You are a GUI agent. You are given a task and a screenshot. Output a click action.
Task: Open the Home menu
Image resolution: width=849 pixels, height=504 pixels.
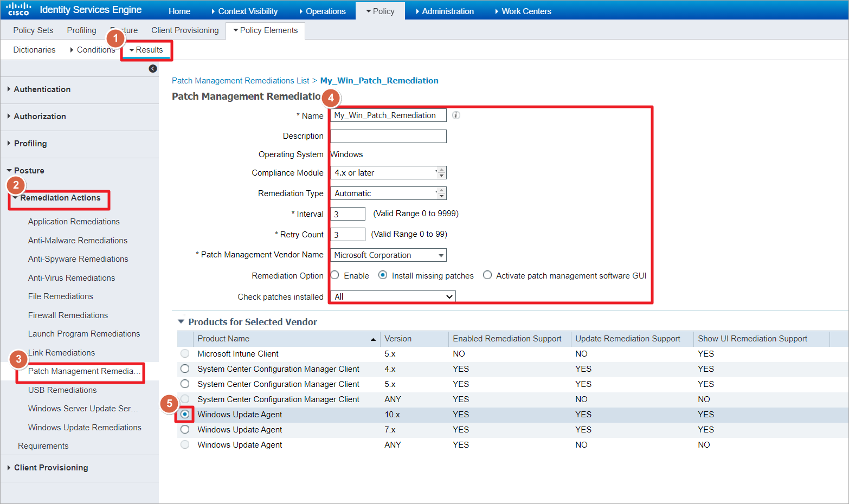tap(179, 11)
